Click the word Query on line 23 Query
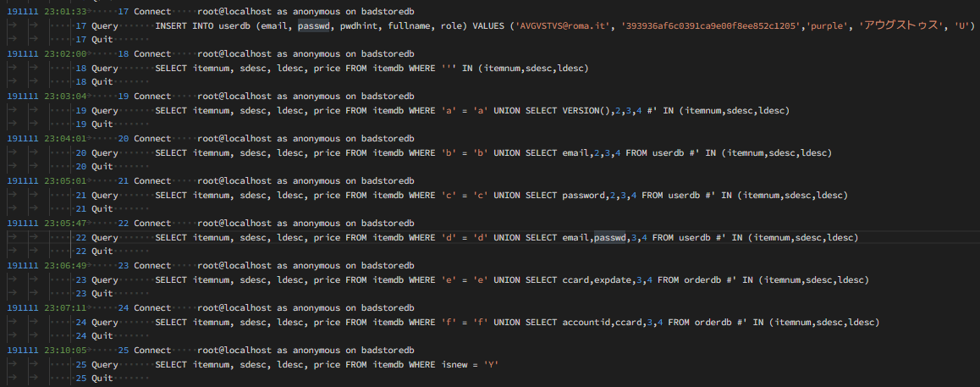The width and height of the screenshot is (980, 387). point(105,279)
